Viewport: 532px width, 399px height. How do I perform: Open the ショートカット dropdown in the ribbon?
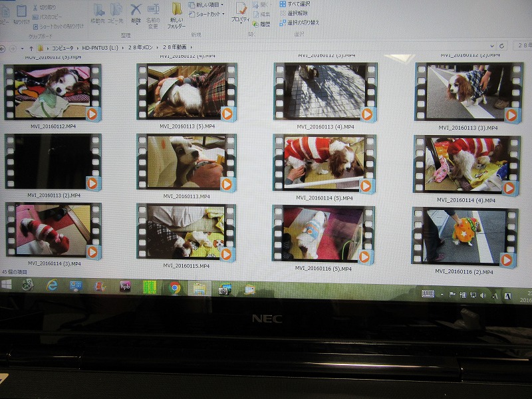(207, 14)
